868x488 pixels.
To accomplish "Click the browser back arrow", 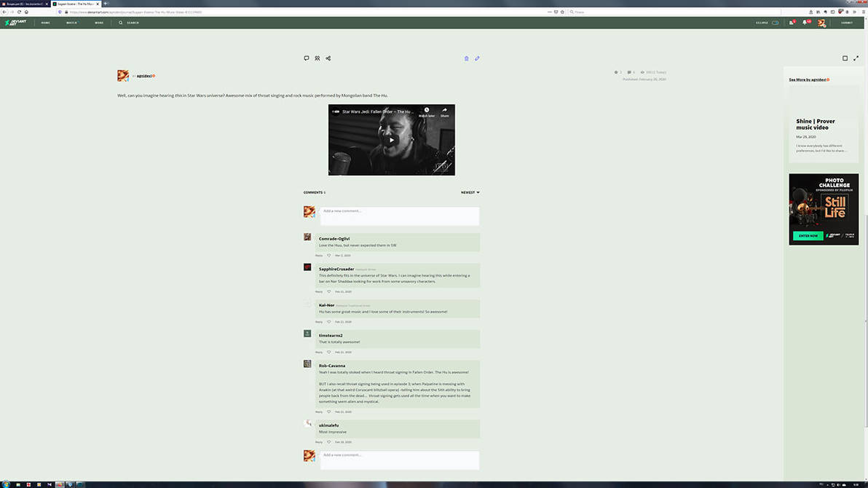I will point(4,12).
